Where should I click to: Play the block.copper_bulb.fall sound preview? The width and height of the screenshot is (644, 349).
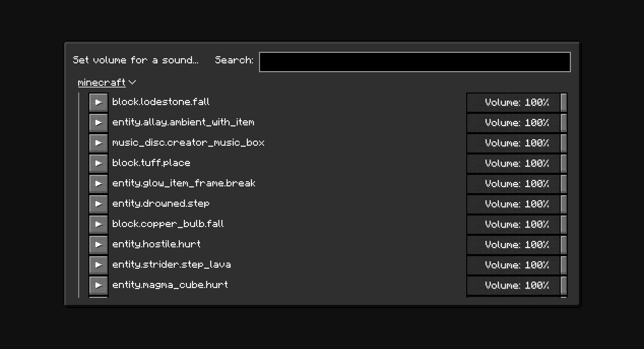tap(99, 224)
